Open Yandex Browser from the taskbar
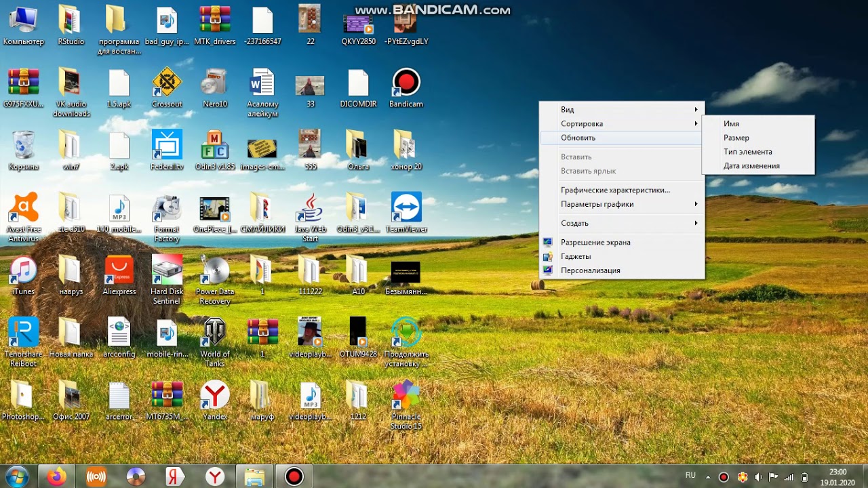The image size is (868, 488). point(215,476)
